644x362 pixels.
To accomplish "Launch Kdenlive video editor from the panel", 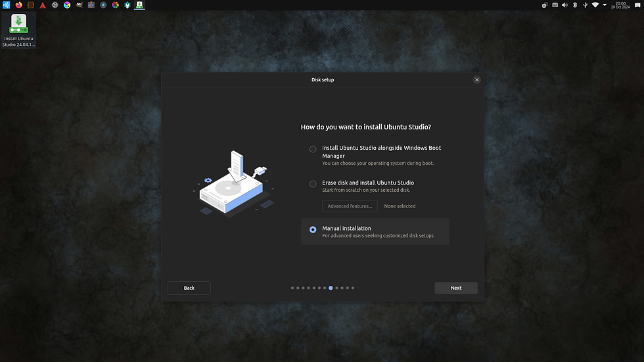I will [91, 5].
